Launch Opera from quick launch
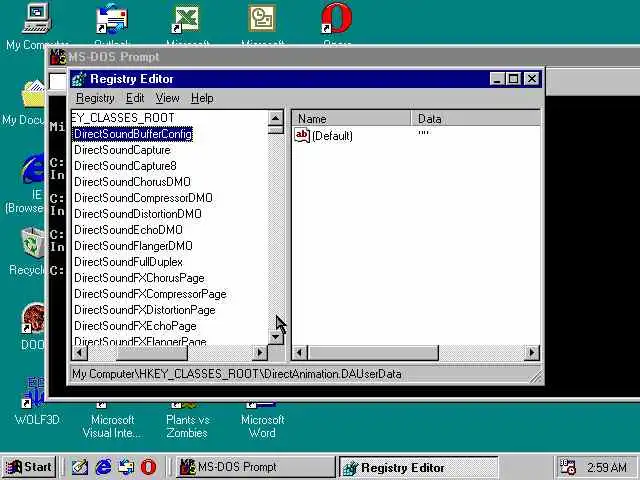 (x=149, y=467)
